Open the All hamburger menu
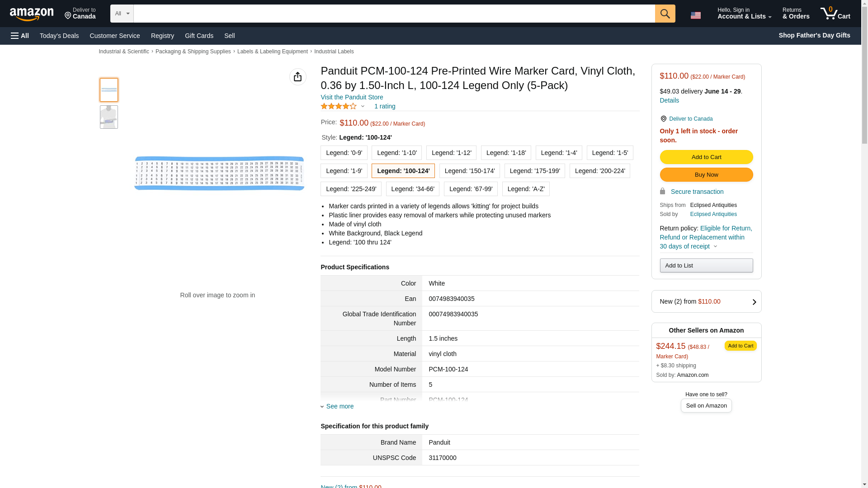This screenshot has height=488, width=868. pos(20,36)
